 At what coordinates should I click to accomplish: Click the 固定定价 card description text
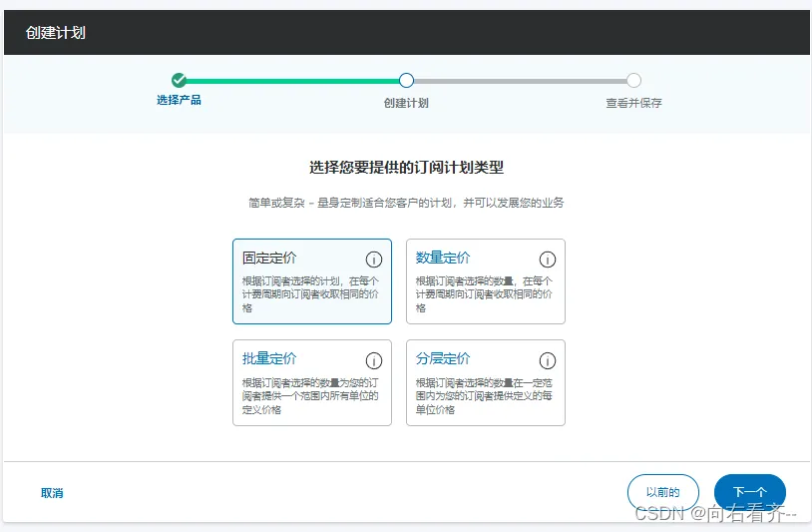coord(310,294)
